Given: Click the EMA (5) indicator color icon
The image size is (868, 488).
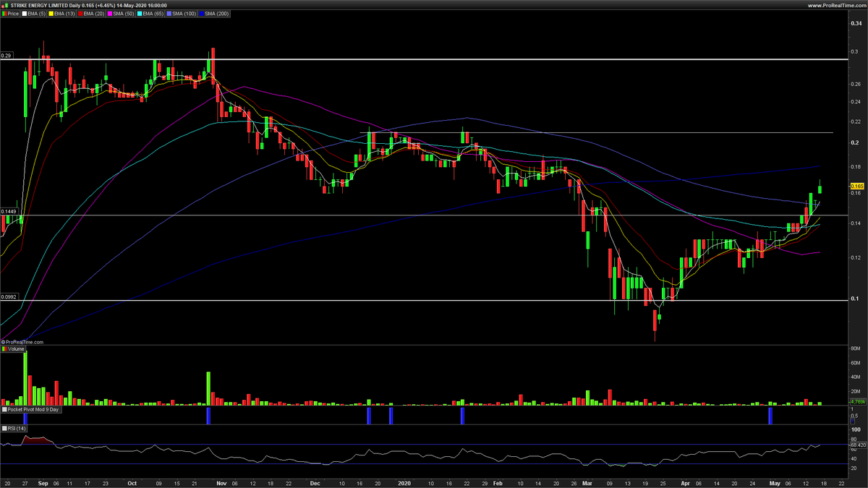Looking at the screenshot, I should point(25,13).
